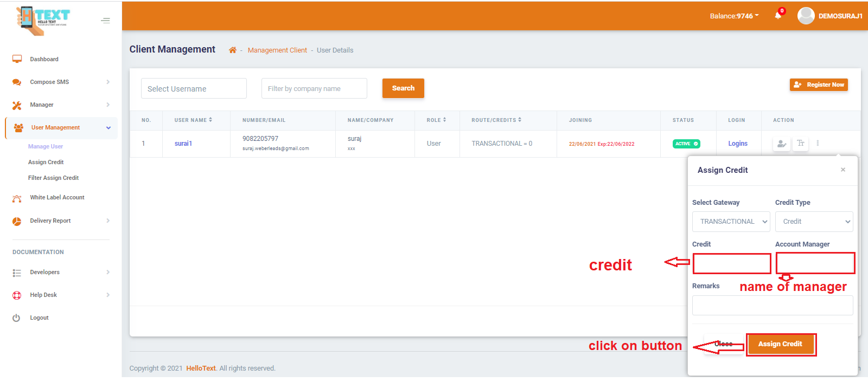Toggle the sidebar hamburger menu icon
The image size is (868, 382).
point(105,21)
